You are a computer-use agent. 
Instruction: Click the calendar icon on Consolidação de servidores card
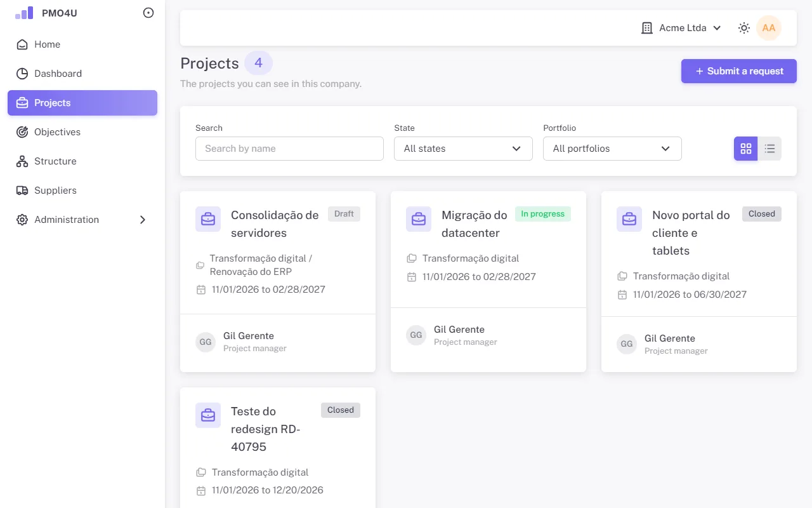click(201, 290)
